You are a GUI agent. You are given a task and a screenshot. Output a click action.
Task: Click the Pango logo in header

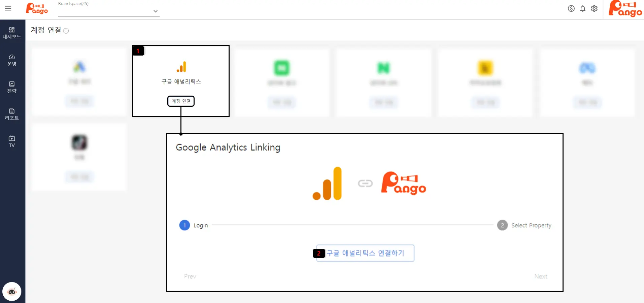(x=37, y=8)
